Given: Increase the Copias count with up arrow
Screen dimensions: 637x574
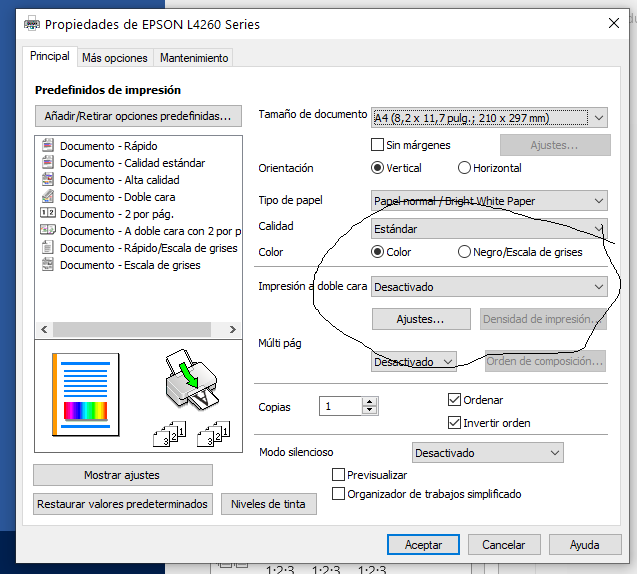Looking at the screenshot, I should (370, 402).
